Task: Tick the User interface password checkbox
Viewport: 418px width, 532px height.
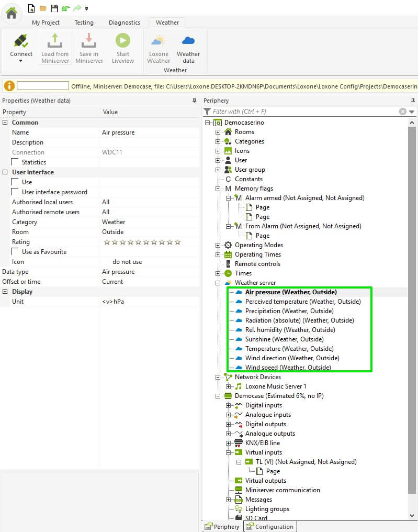Action: click(15, 192)
